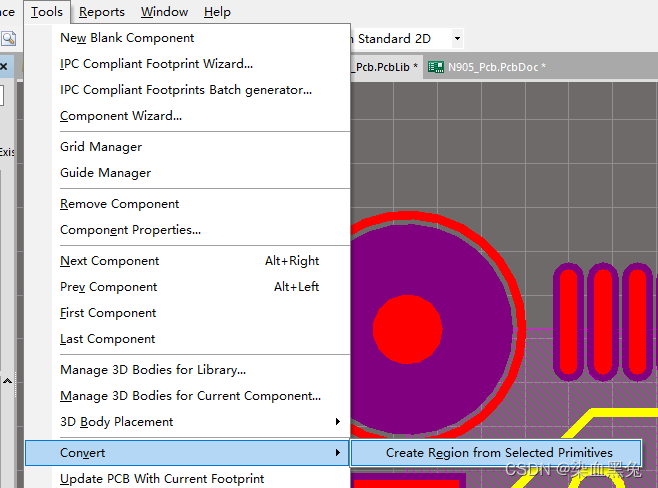Open Component Properties dialog
This screenshot has height=488, width=658.
(x=187, y=230)
